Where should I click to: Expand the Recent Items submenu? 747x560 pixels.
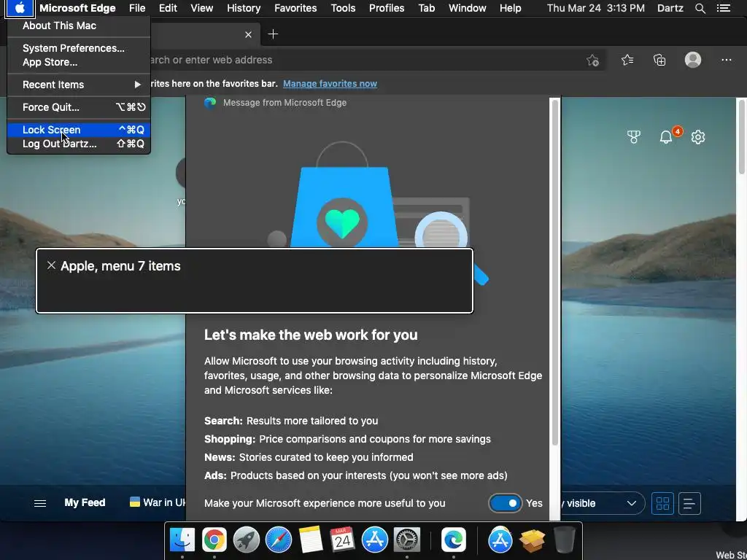pos(79,85)
